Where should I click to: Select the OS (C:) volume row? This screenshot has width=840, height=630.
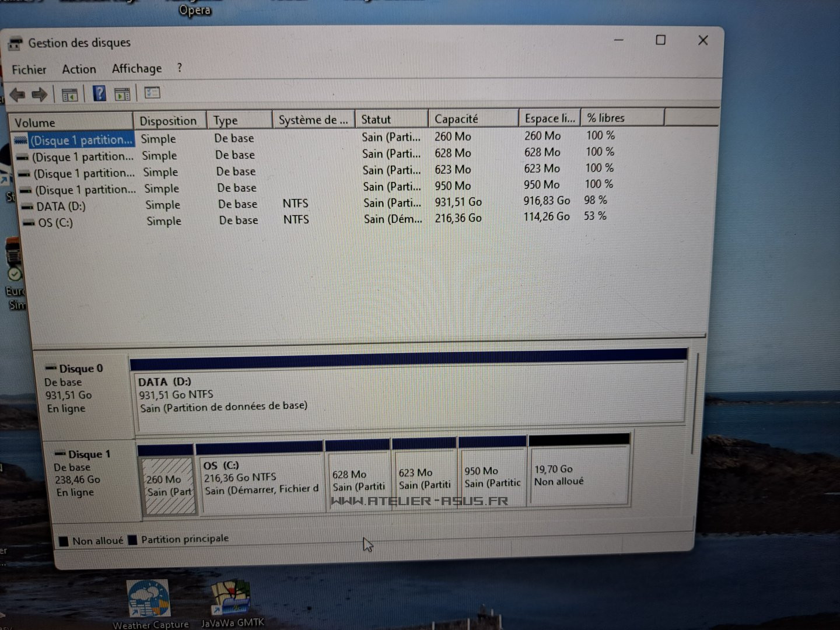55,222
